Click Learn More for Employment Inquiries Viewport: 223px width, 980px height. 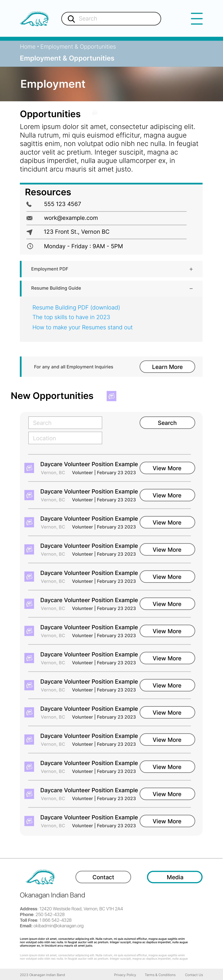coord(167,367)
